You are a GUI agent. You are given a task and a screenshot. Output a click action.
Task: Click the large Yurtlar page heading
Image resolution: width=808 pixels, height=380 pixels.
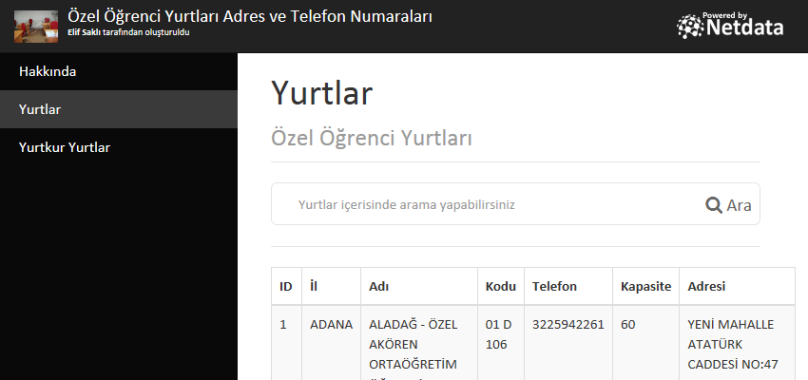pos(322,93)
